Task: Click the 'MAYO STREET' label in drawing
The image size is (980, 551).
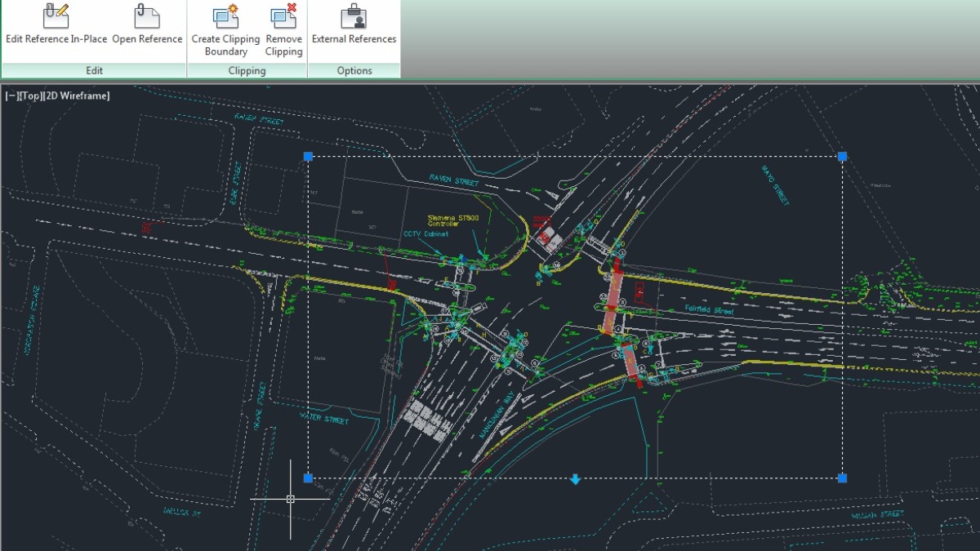Action: click(x=775, y=185)
